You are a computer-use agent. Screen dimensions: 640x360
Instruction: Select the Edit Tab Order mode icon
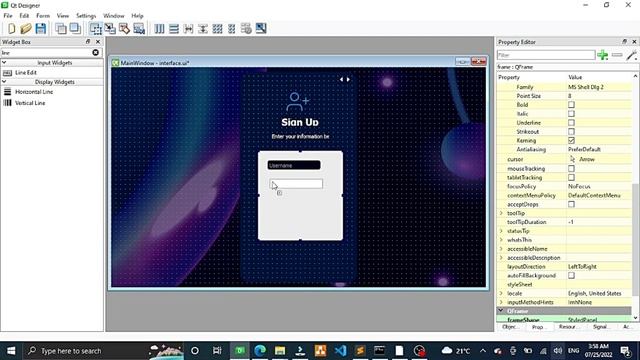point(139,29)
